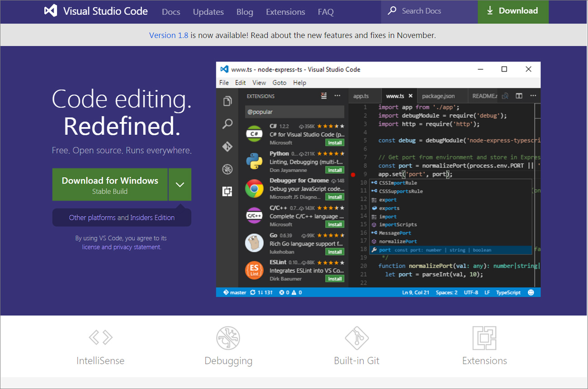Switch to the package.json editor tab
The image size is (588, 389).
438,96
